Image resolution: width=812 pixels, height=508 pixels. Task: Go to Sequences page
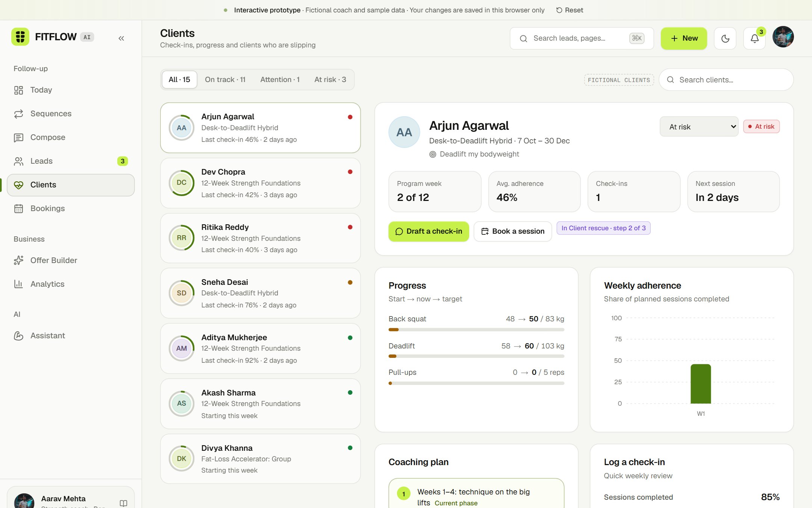pyautogui.click(x=71, y=114)
